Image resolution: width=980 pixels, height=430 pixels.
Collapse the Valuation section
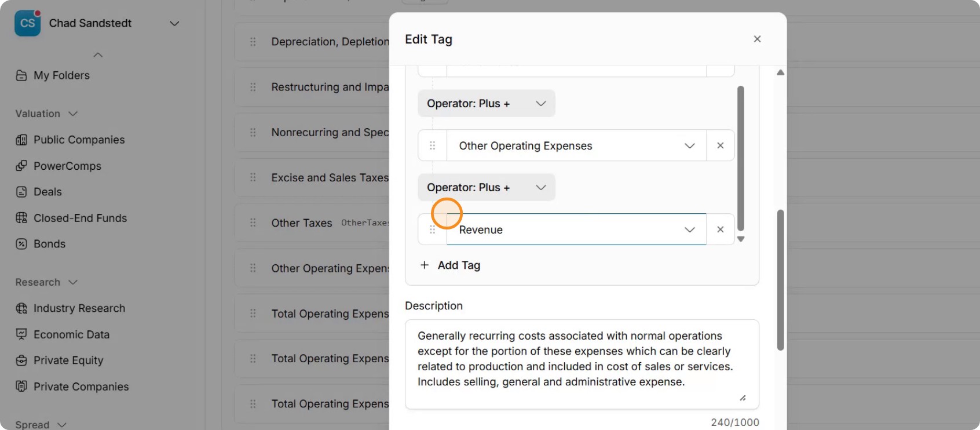point(73,114)
